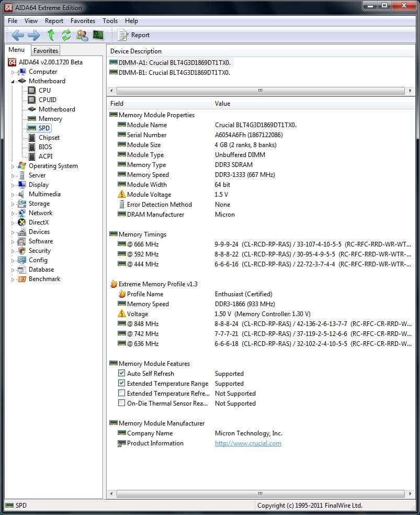Click the green monitor diagnostics toolbar icon
Image resolution: width=420 pixels, height=515 pixels.
coord(98,35)
